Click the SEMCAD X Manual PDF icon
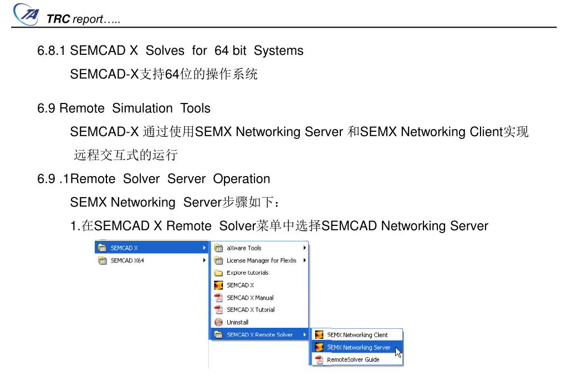 [218, 298]
